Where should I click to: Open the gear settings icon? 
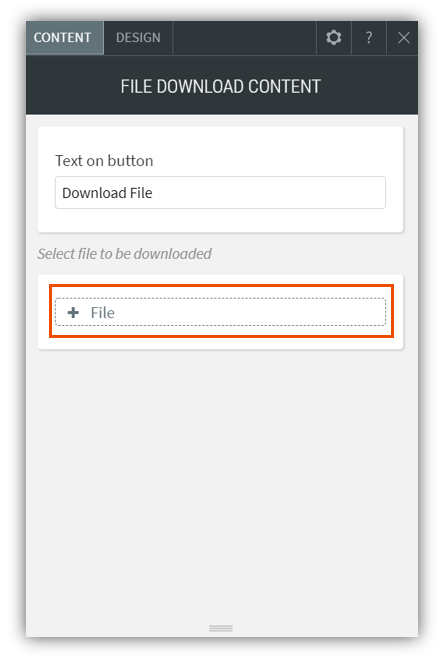point(333,38)
